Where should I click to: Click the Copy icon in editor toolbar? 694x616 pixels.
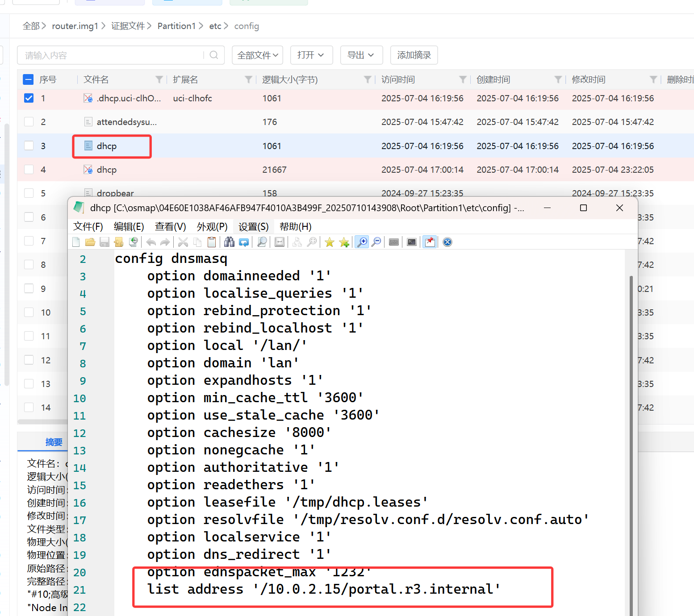pos(197,242)
